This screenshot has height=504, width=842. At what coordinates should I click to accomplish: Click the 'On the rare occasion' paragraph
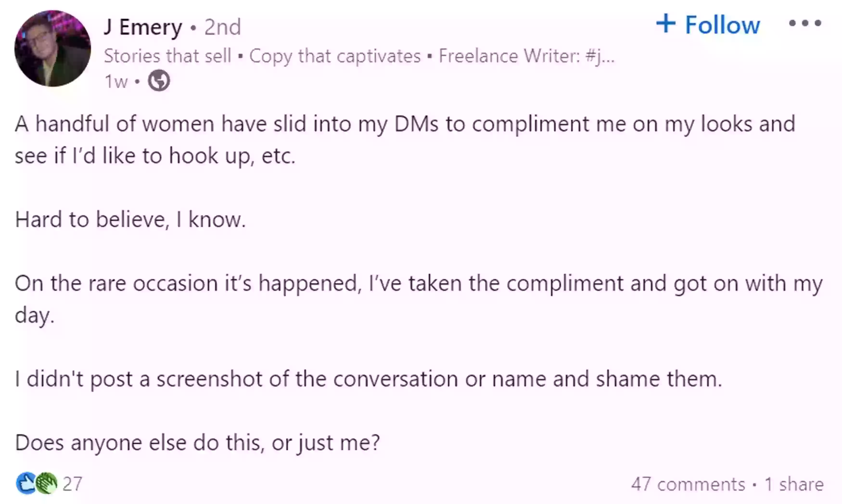pyautogui.click(x=419, y=299)
